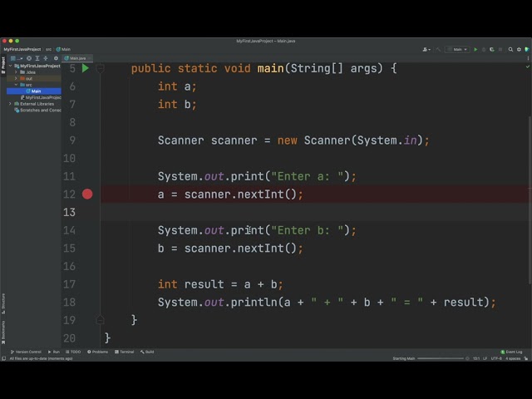Image resolution: width=532 pixels, height=399 pixels.
Task: Click the cursor position status entry
Action: [476, 358]
